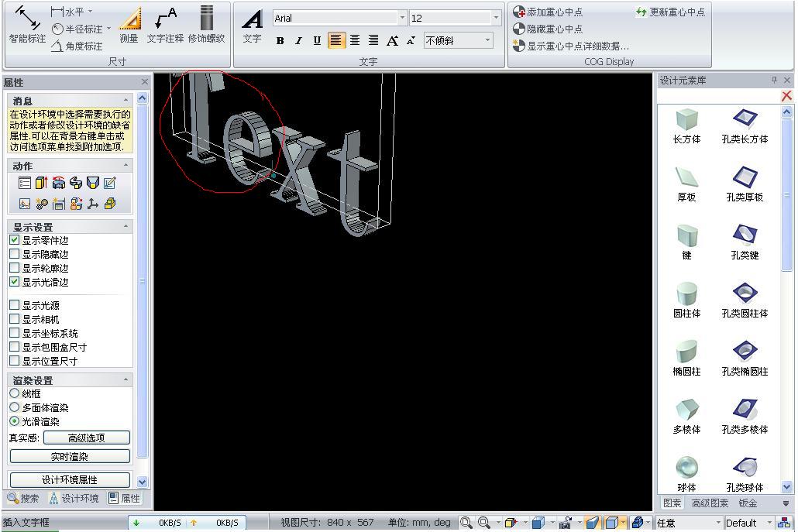Open the 文字注释 text annotation tool
This screenshot has height=532, width=798.
pos(165,25)
